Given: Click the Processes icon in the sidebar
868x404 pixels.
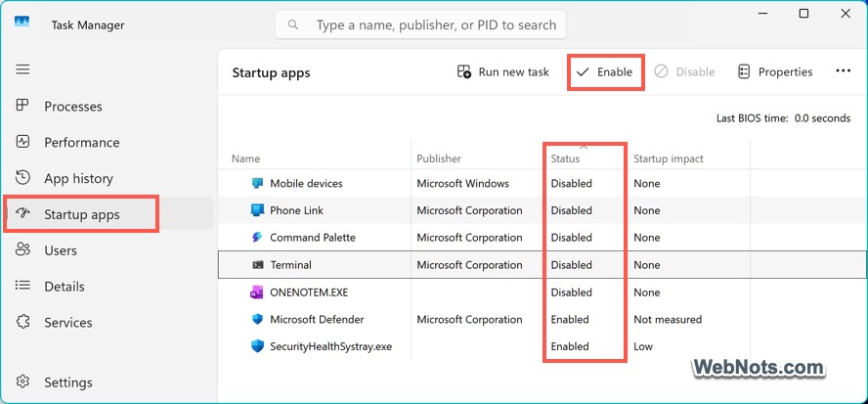Looking at the screenshot, I should (x=22, y=106).
